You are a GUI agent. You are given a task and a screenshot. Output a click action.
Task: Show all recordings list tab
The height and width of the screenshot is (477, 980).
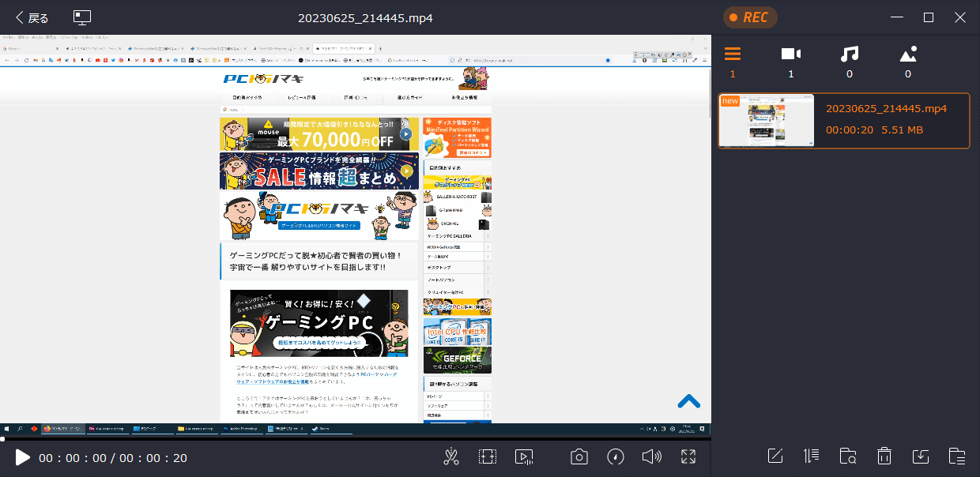pos(733,61)
